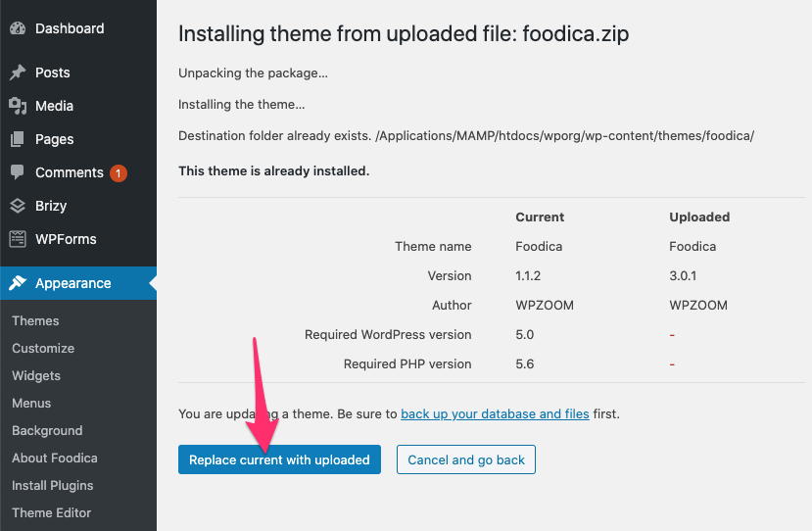The width and height of the screenshot is (812, 531).
Task: Click the Brizy layers icon
Action: (x=18, y=206)
